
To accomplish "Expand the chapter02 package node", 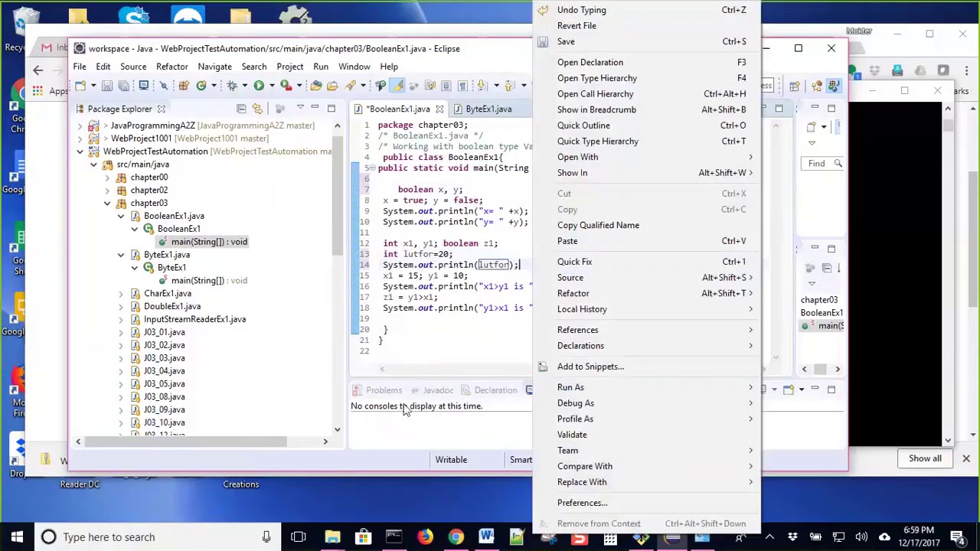I will [107, 191].
